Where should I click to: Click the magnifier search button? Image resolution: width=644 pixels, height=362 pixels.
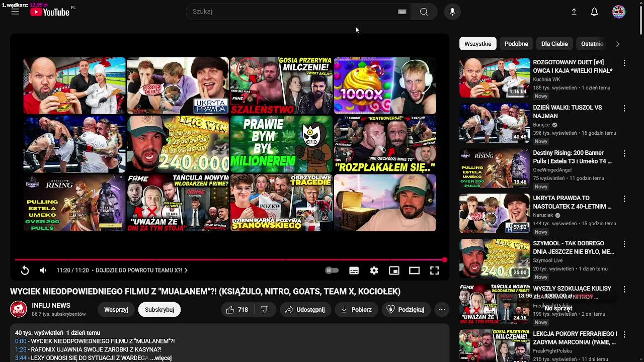click(424, 12)
